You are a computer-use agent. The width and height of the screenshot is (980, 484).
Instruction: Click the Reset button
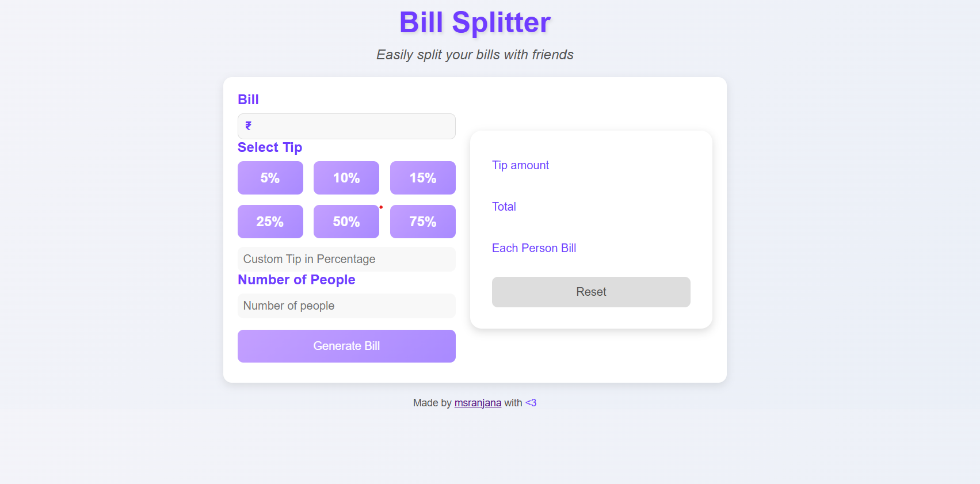591,292
